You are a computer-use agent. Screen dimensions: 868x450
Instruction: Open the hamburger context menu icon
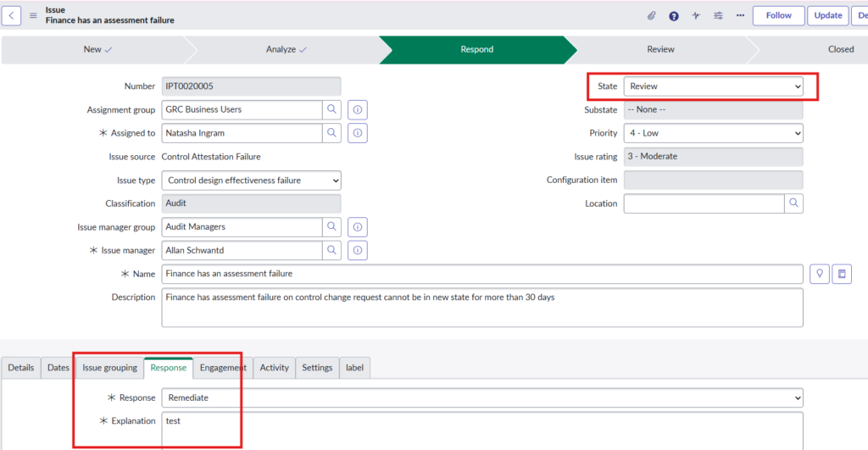coord(34,15)
